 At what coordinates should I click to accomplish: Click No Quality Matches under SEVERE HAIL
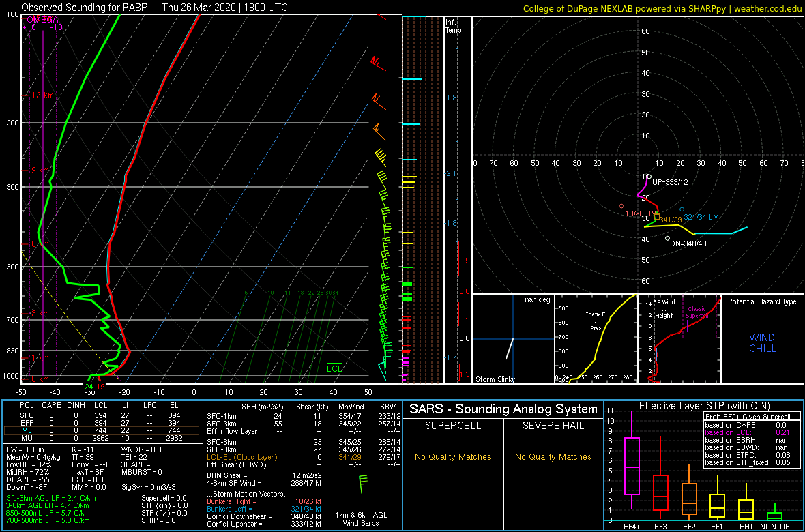(553, 456)
